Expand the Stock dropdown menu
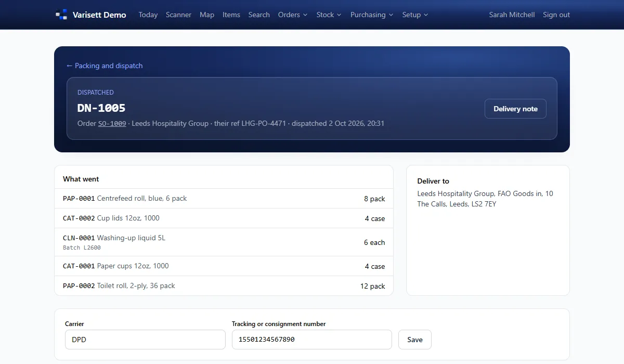Image resolution: width=624 pixels, height=364 pixels. 329,15
